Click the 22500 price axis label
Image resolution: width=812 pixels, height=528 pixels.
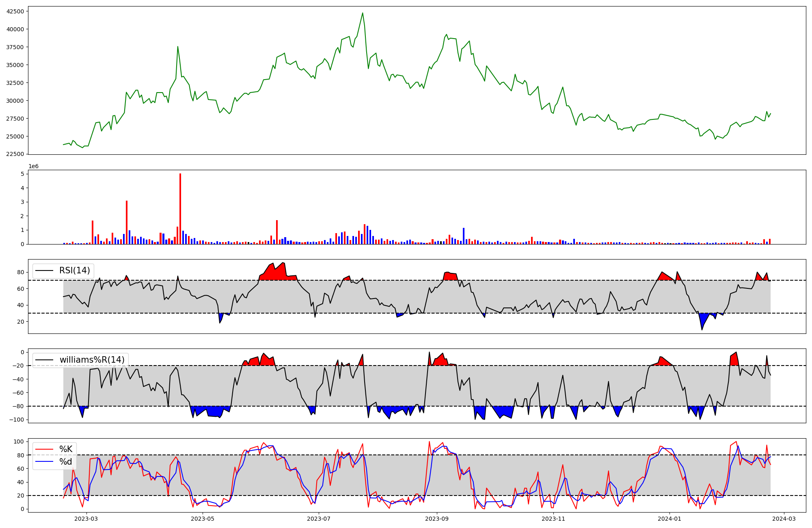click(15, 154)
